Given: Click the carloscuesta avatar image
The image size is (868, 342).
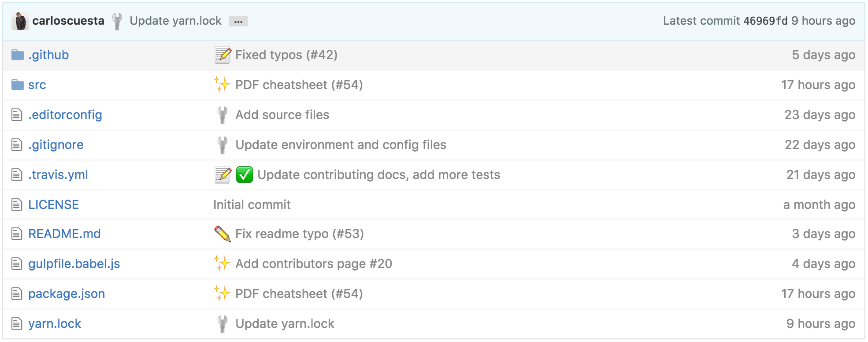Looking at the screenshot, I should click(x=20, y=21).
